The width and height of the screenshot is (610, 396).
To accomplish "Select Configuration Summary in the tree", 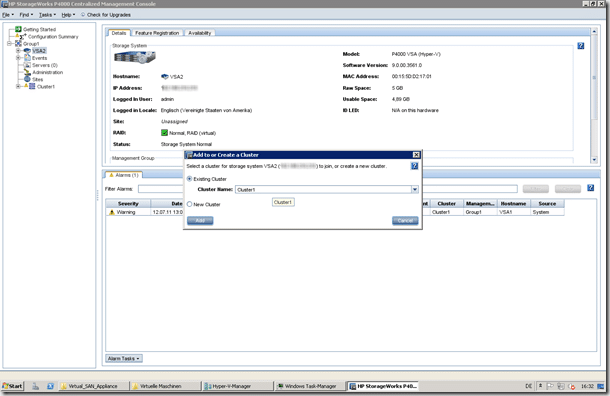I will point(53,37).
